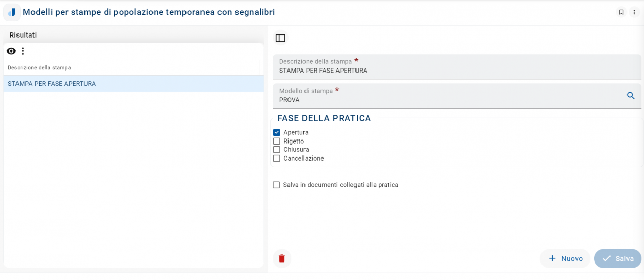Toggle the eye visibility icon in Risultati
This screenshot has width=644, height=280.
tap(11, 51)
